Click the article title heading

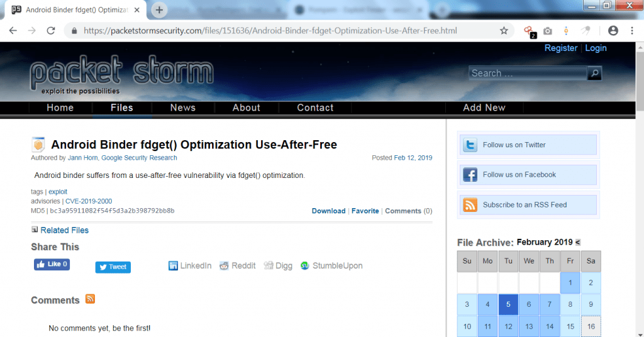pyautogui.click(x=194, y=145)
